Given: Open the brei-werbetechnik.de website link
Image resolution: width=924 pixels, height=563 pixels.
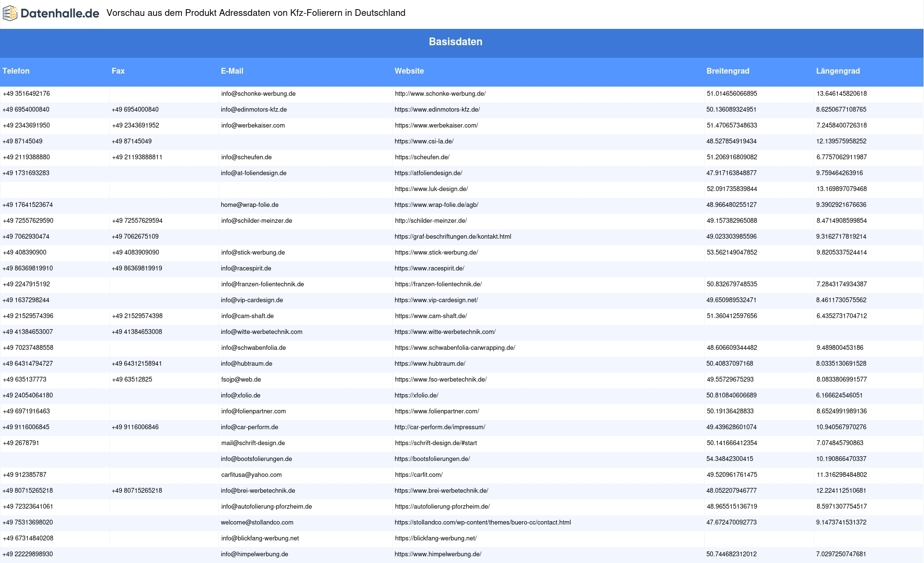Looking at the screenshot, I should coord(441,491).
